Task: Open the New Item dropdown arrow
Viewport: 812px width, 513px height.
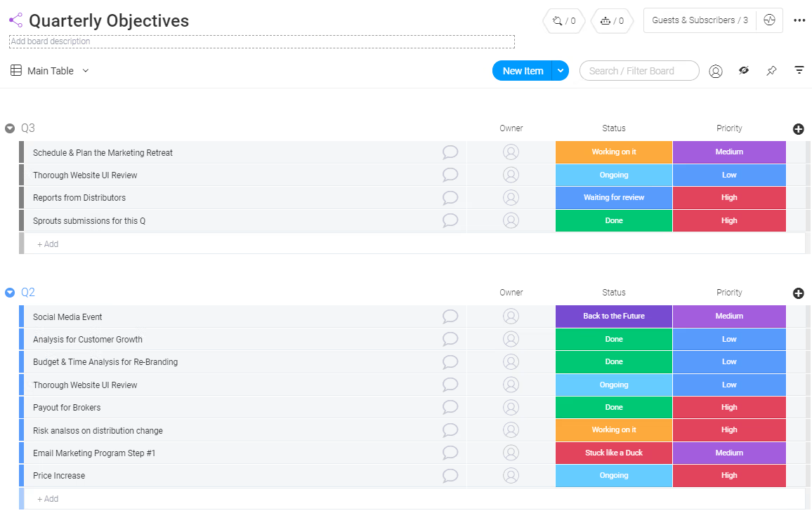Action: click(x=560, y=70)
